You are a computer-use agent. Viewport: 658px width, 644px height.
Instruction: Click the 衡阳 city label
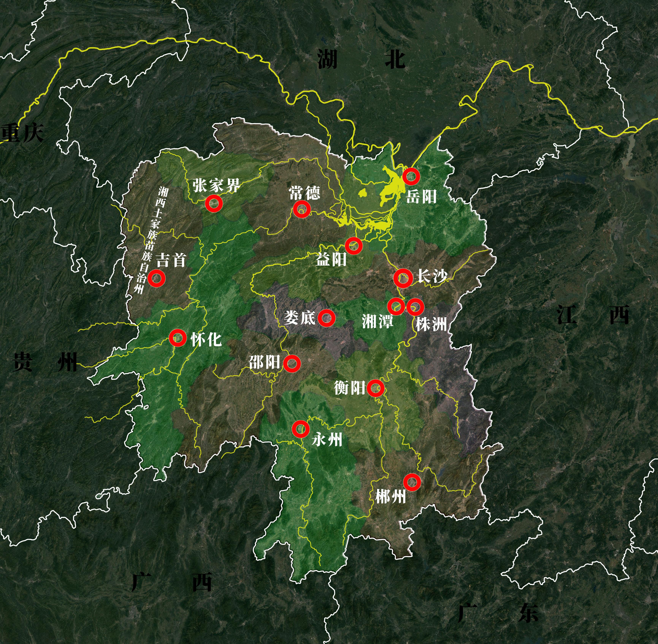[350, 388]
